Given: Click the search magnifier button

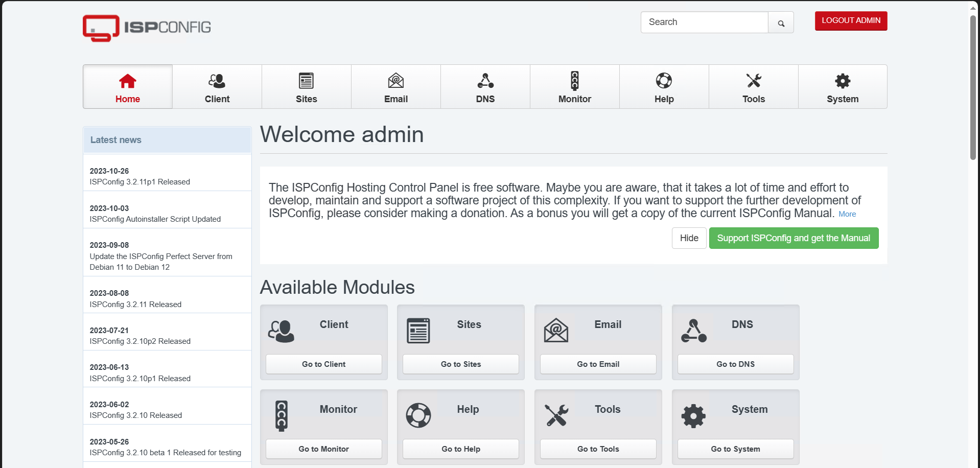Looking at the screenshot, I should pos(781,22).
